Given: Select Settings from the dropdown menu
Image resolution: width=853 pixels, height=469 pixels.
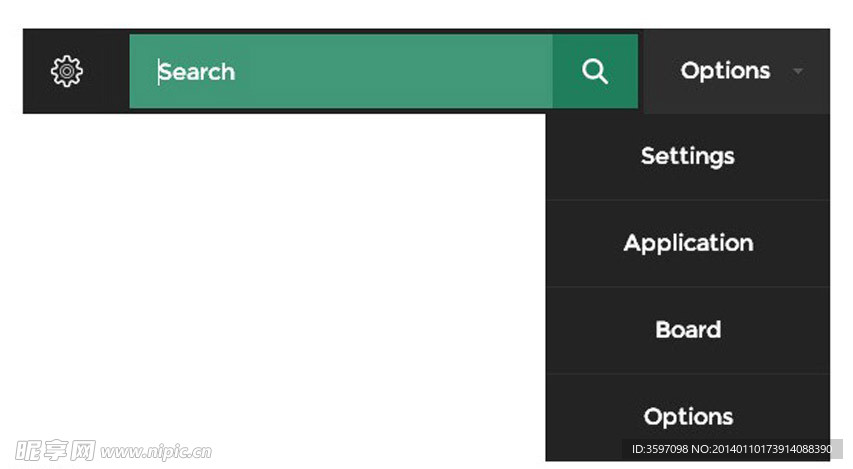Looking at the screenshot, I should click(688, 157).
